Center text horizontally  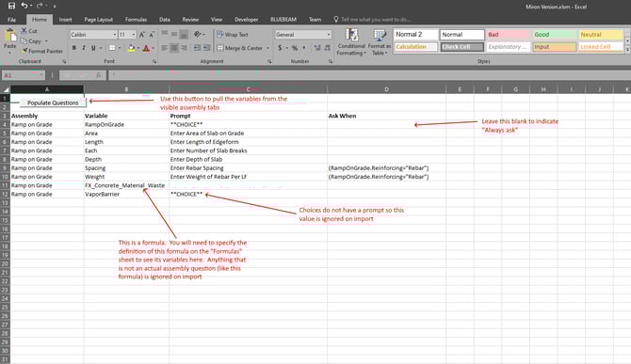pos(174,48)
